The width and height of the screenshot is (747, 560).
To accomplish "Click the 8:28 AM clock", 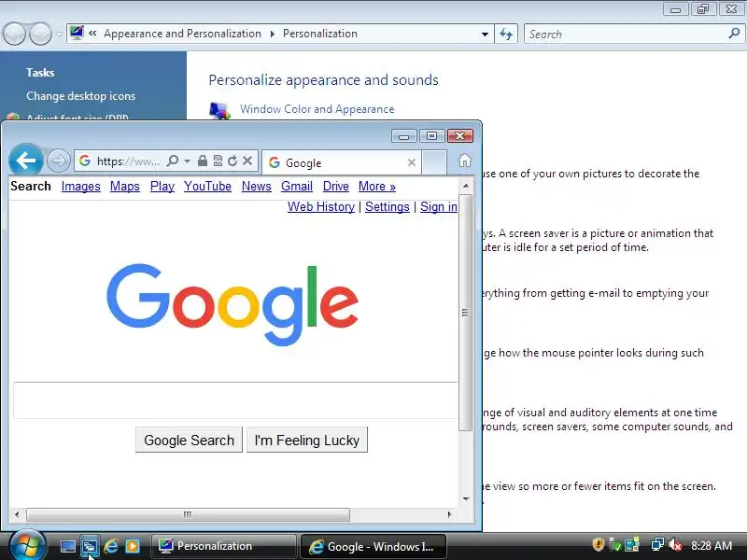I will pos(712,545).
